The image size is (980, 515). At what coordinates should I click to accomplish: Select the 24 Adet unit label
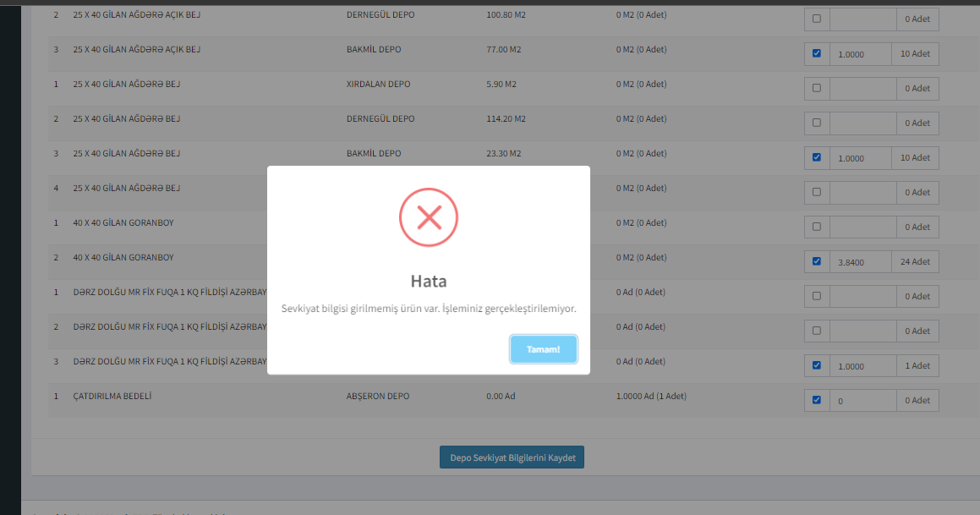tap(915, 262)
